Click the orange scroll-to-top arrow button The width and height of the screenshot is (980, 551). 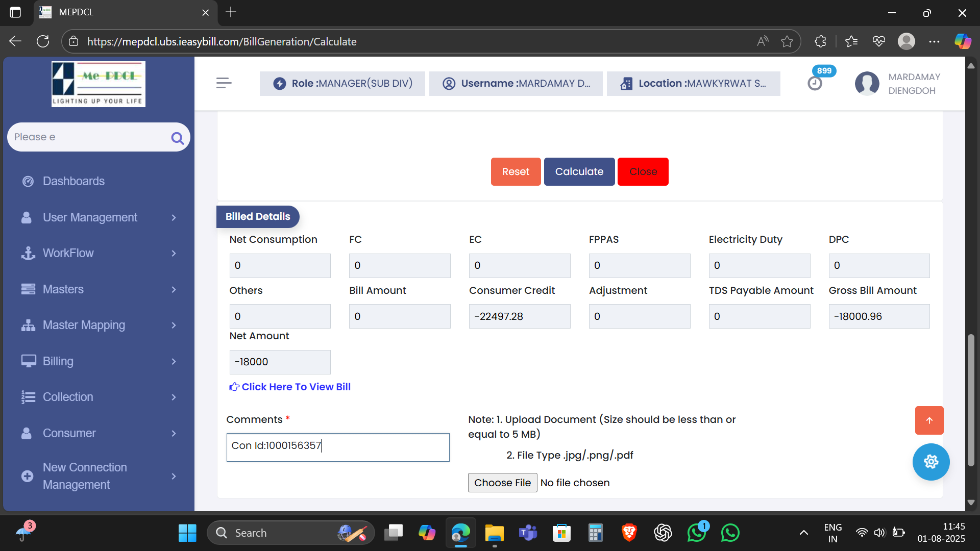[929, 420]
